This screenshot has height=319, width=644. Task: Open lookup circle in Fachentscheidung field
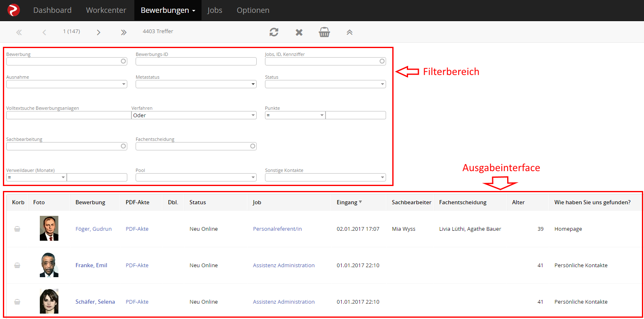pyautogui.click(x=253, y=146)
